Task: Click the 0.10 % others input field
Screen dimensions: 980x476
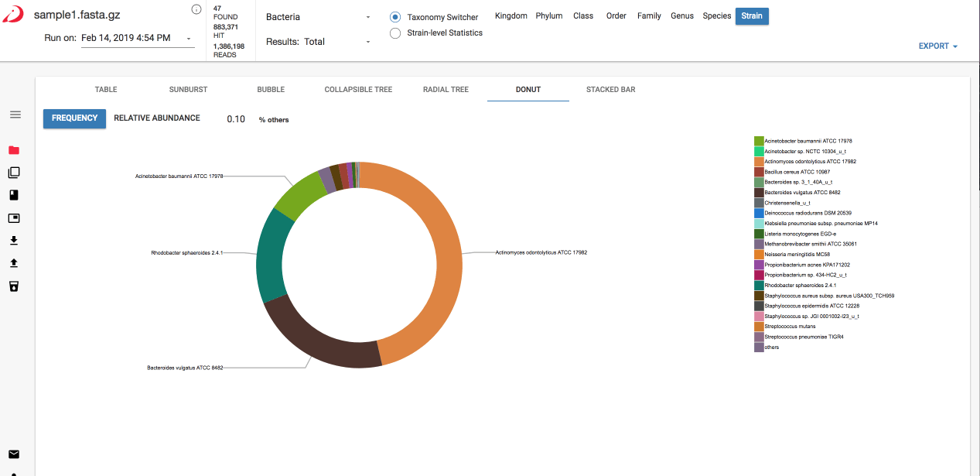Action: point(236,119)
